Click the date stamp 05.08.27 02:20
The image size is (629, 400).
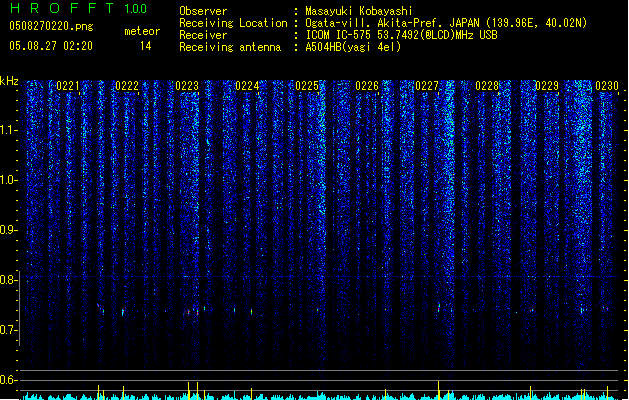click(x=51, y=46)
